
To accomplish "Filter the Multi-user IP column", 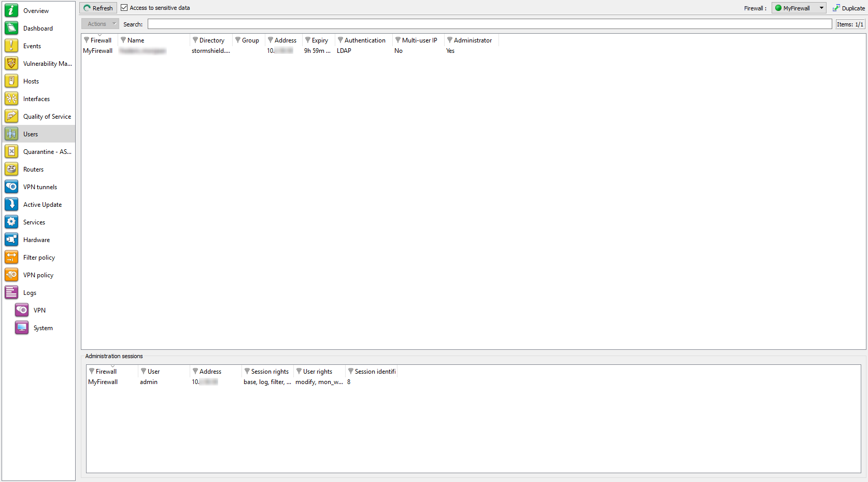I will coord(398,40).
